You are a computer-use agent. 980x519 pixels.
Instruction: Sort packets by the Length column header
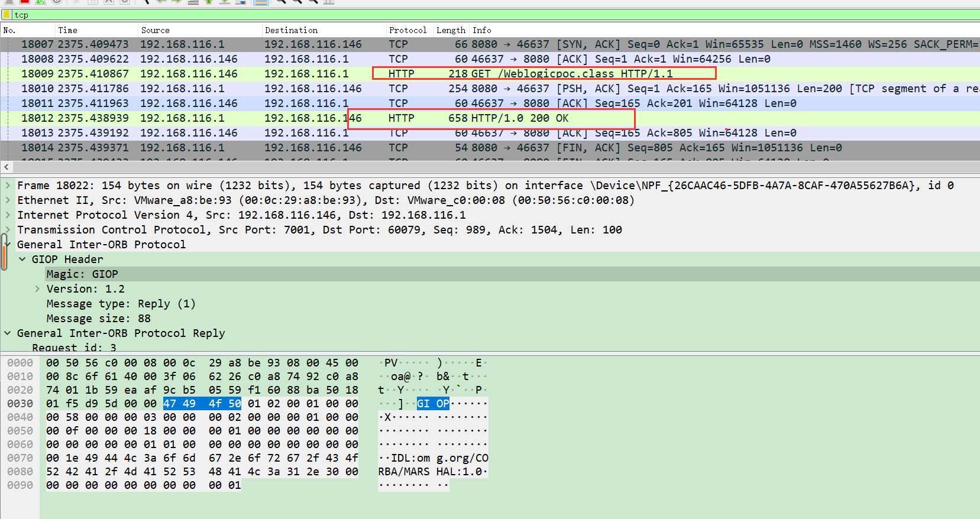[451, 30]
